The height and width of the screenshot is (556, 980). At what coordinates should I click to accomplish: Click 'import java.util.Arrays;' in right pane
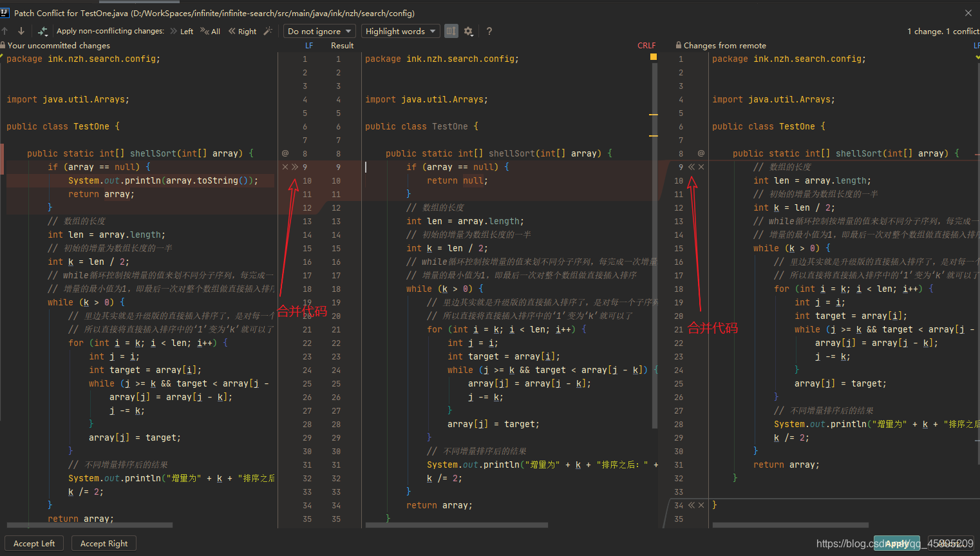(773, 99)
